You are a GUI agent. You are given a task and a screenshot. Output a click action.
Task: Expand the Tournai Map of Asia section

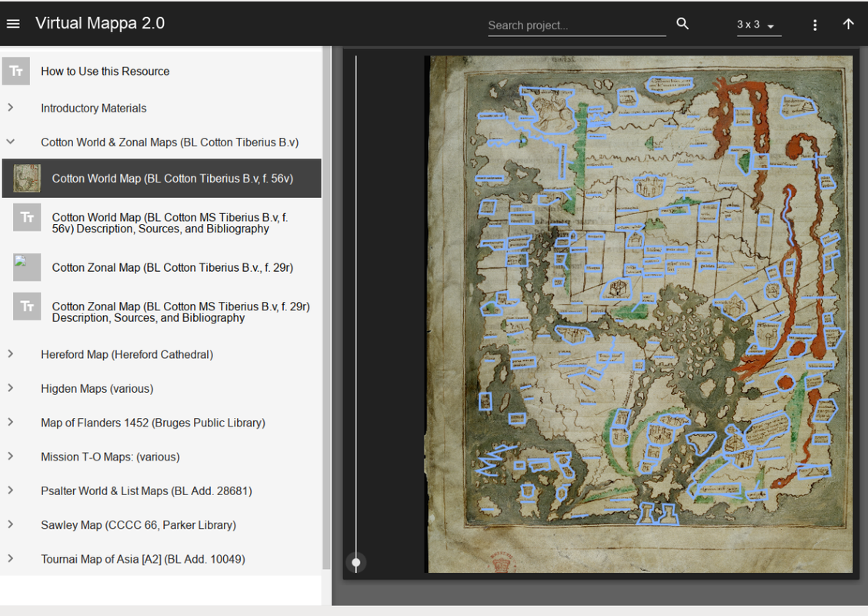click(x=11, y=558)
